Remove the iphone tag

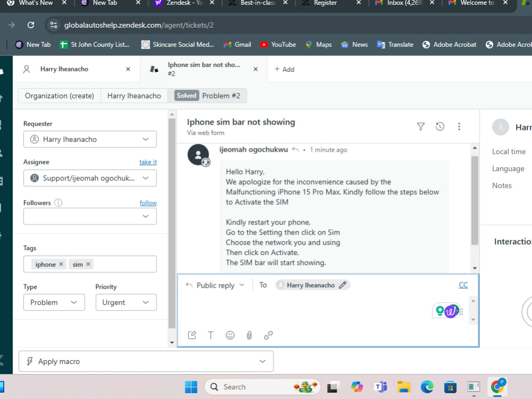[x=61, y=264]
